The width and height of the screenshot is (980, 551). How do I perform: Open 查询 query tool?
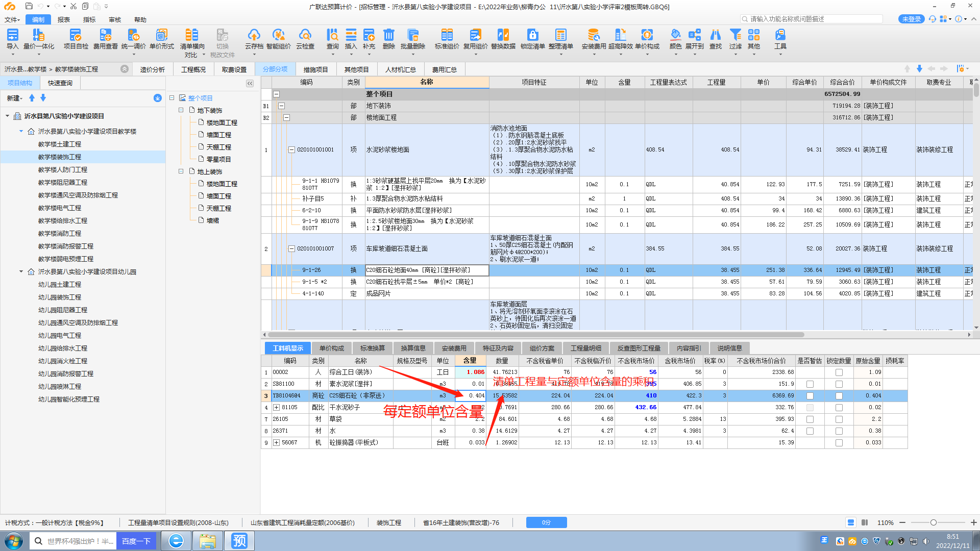332,39
